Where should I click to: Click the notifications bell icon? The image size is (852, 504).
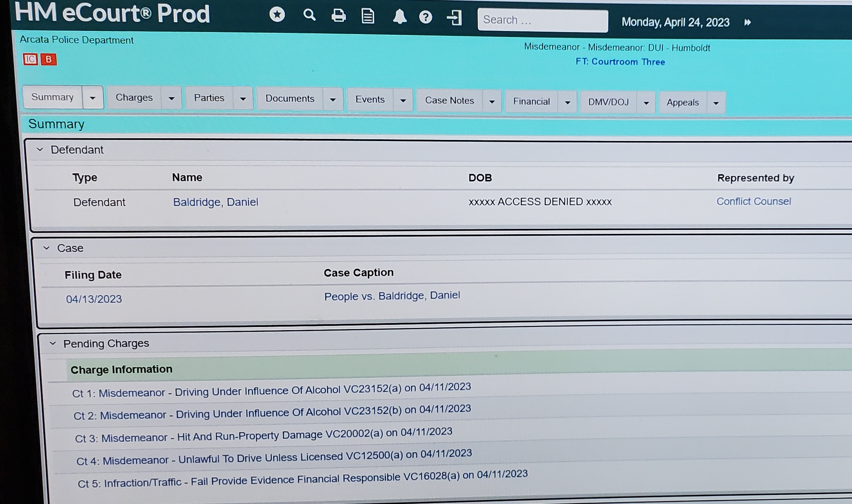click(x=399, y=17)
